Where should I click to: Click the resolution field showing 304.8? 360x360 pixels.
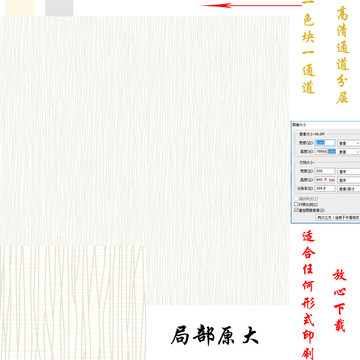325,189
